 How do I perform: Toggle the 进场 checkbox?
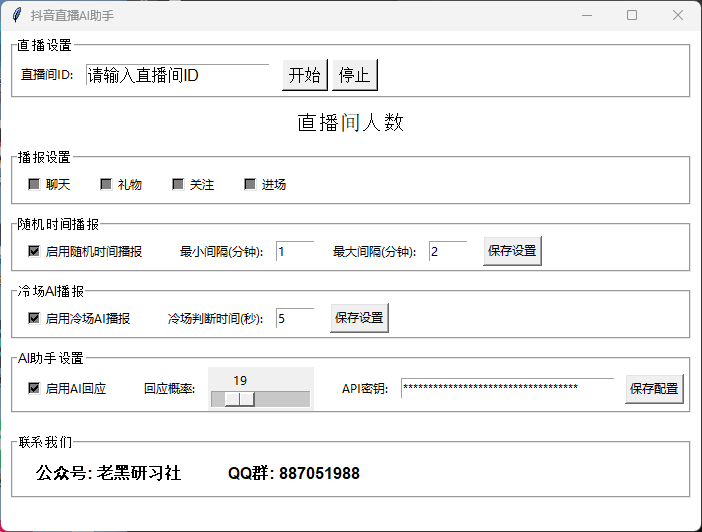click(250, 184)
